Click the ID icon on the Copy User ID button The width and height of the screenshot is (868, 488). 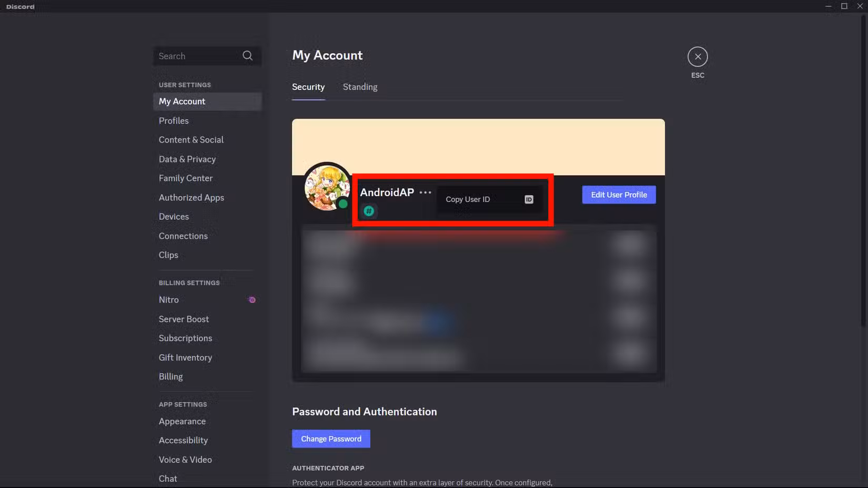click(x=528, y=199)
